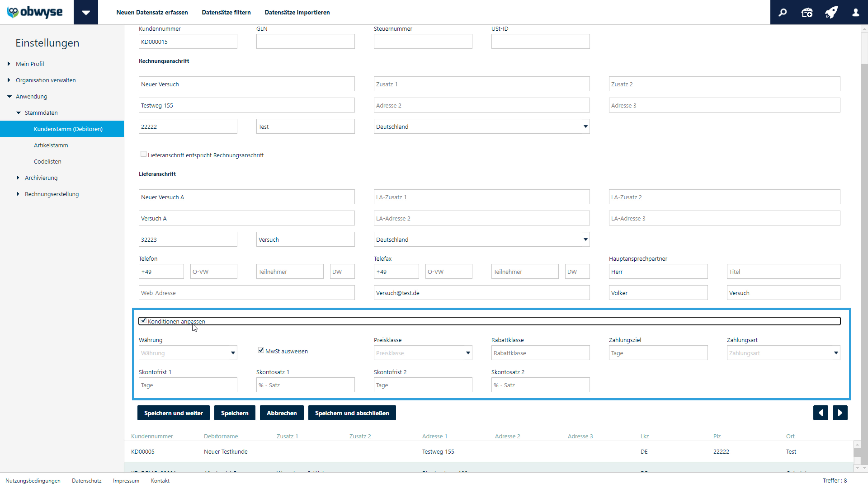The width and height of the screenshot is (868, 488).
Task: Click the Kundennummer field KD000015
Action: point(188,42)
